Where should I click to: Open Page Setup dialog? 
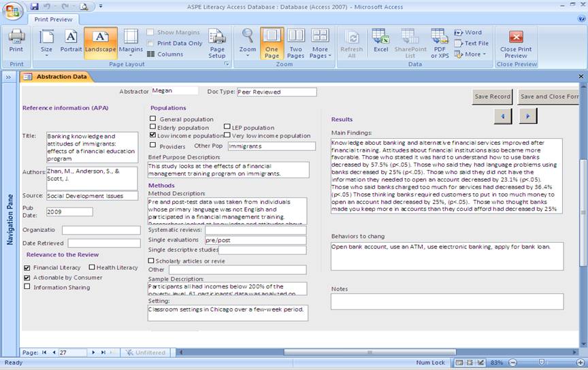217,44
